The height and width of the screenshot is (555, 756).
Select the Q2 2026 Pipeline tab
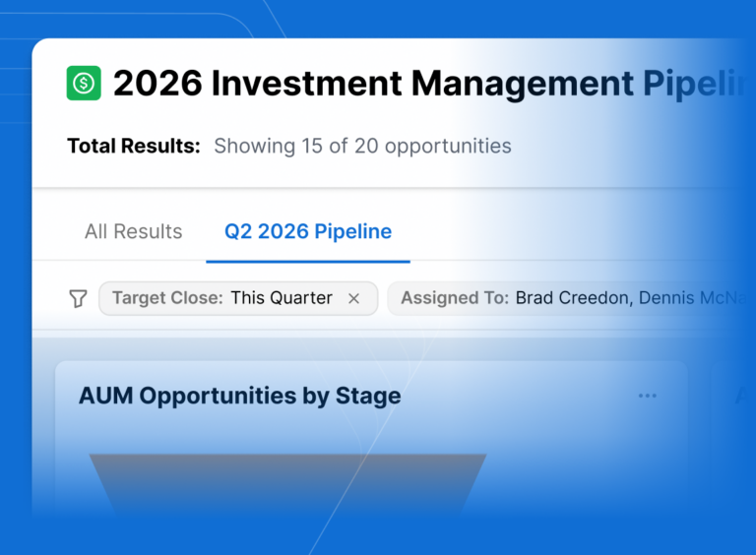point(308,231)
